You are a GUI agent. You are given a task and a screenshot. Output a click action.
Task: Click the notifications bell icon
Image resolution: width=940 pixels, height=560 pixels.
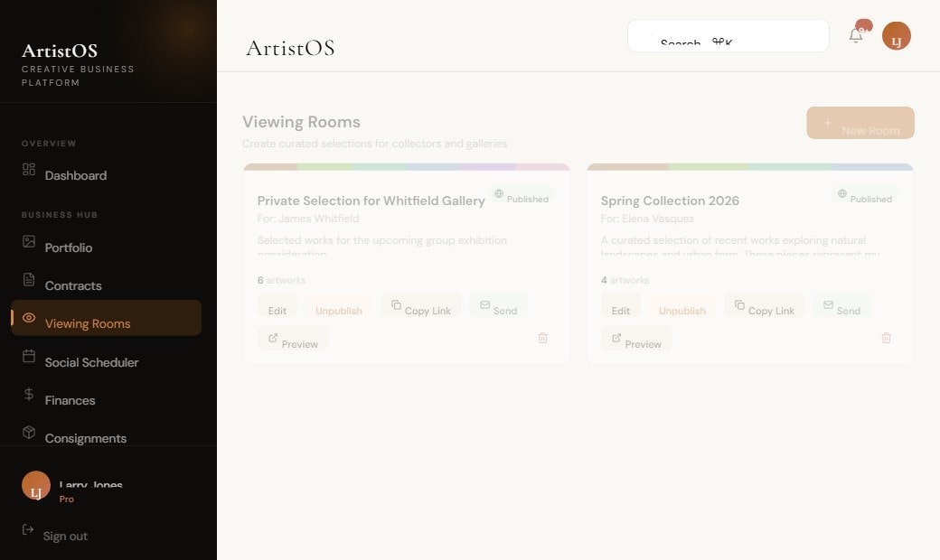pyautogui.click(x=854, y=35)
